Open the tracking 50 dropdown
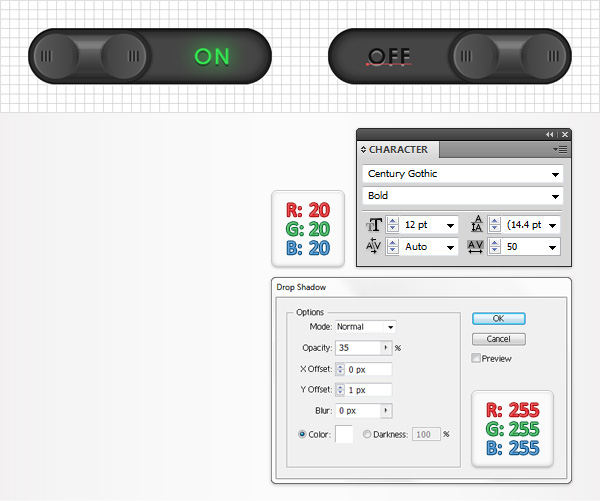 tap(553, 247)
